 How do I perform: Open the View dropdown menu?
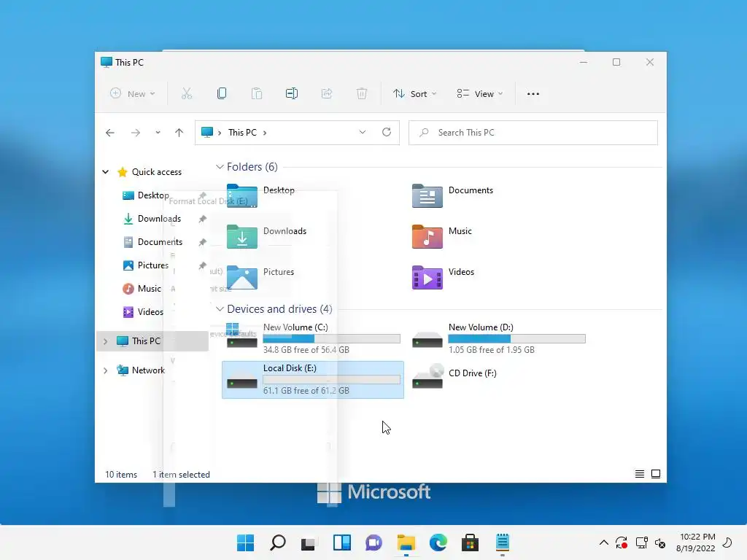tap(480, 93)
